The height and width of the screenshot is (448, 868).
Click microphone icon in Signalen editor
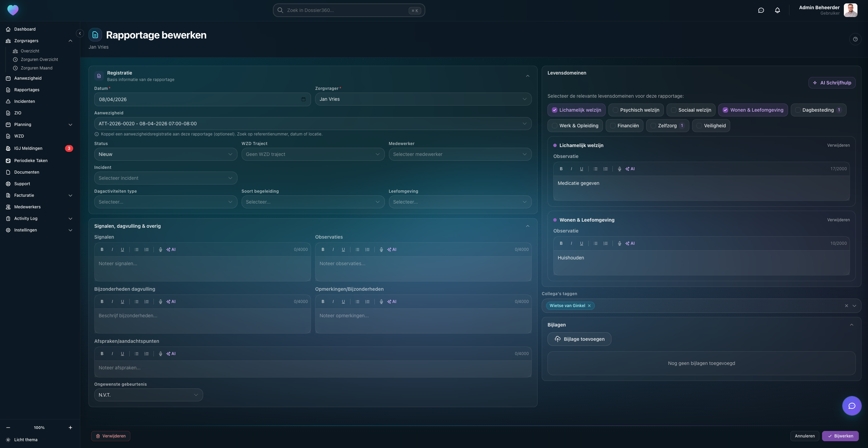click(161, 250)
